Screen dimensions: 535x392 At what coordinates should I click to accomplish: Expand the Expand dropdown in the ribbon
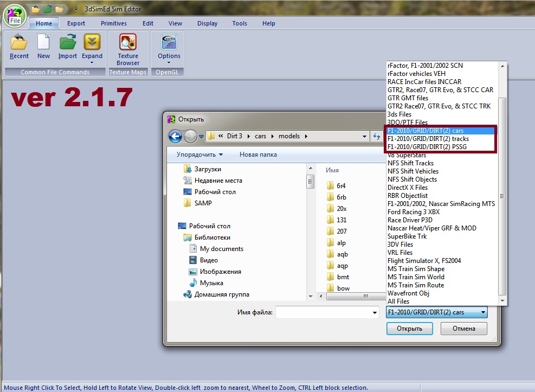(x=92, y=63)
